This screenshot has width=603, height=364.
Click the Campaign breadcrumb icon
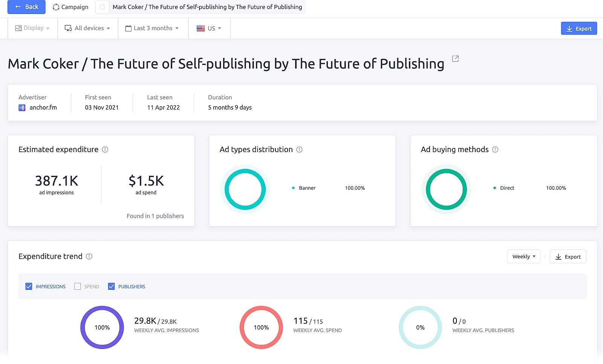tap(56, 7)
